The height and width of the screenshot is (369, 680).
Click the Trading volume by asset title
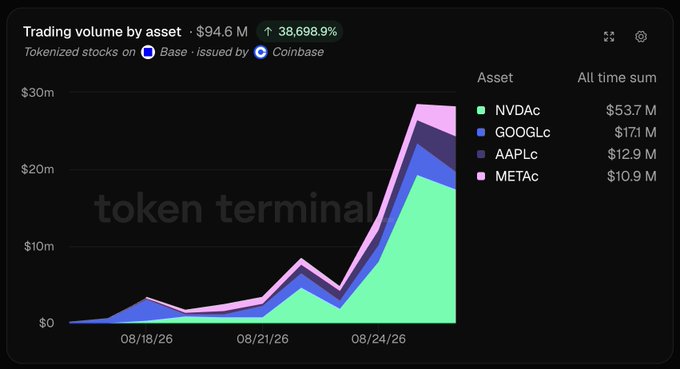click(x=102, y=32)
